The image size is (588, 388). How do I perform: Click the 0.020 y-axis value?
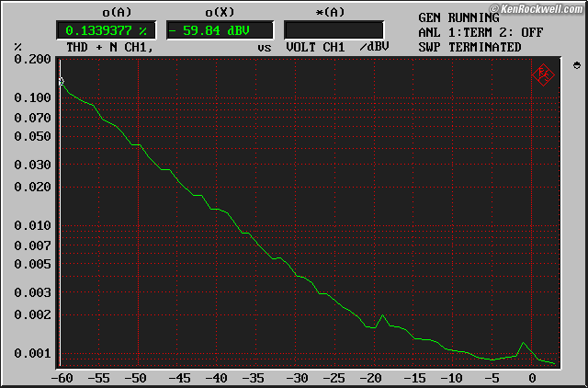click(x=32, y=187)
